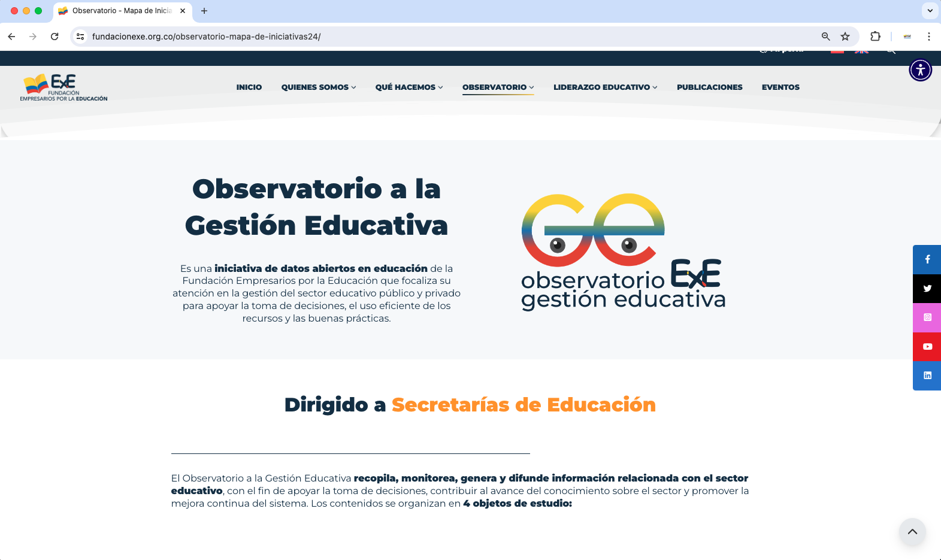Viewport: 941px width, 560px height.
Task: Click the address bar URL
Action: click(207, 37)
